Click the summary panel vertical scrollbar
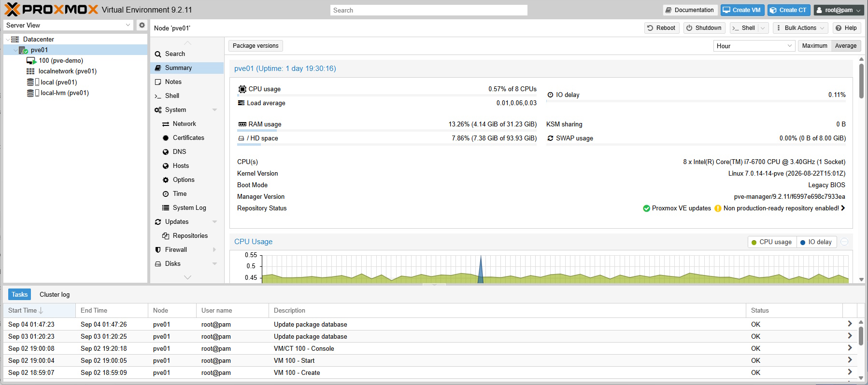 tap(861, 81)
